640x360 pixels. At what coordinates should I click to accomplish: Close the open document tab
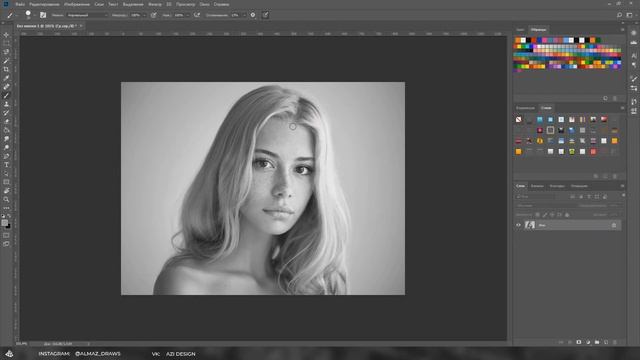[81, 26]
